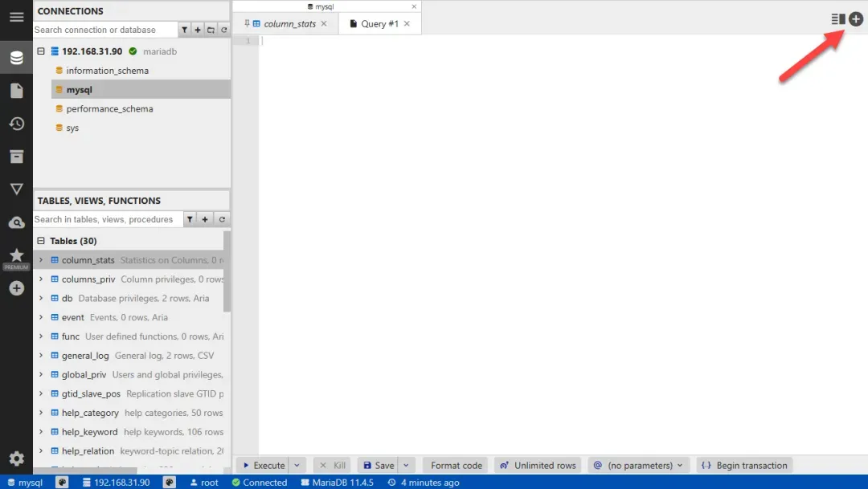This screenshot has height=489, width=868.
Task: Select the help_category table
Action: [129, 413]
